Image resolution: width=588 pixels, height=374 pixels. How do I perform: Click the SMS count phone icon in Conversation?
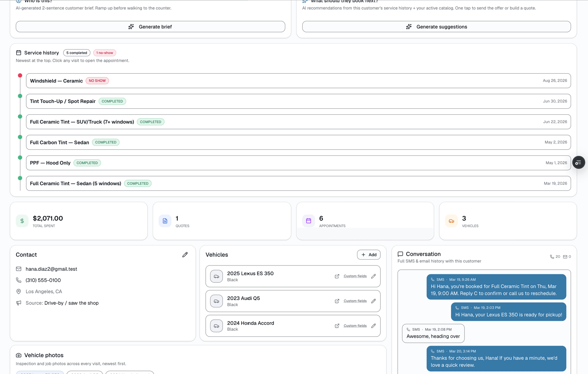(x=552, y=257)
